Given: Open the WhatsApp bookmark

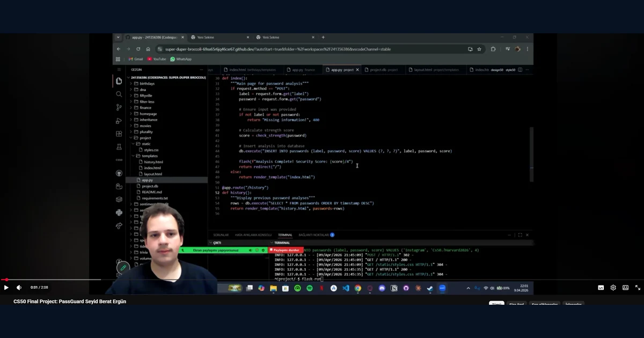Looking at the screenshot, I should [181, 59].
